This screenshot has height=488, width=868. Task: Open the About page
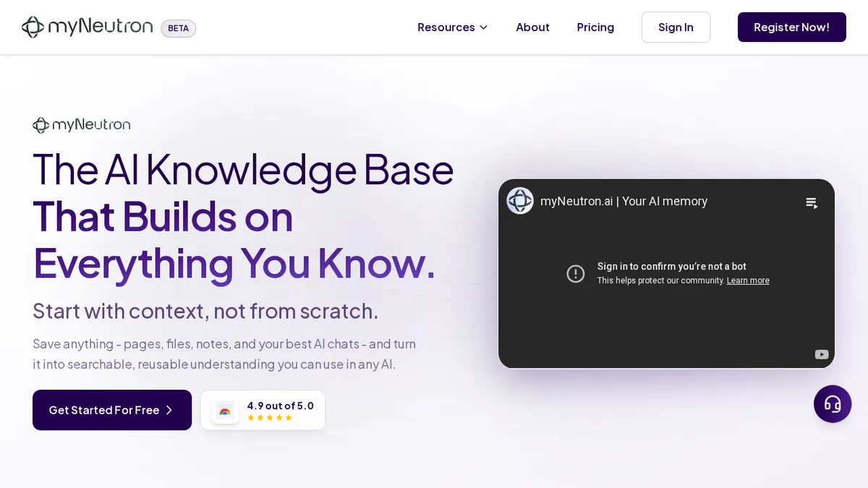tap(532, 27)
